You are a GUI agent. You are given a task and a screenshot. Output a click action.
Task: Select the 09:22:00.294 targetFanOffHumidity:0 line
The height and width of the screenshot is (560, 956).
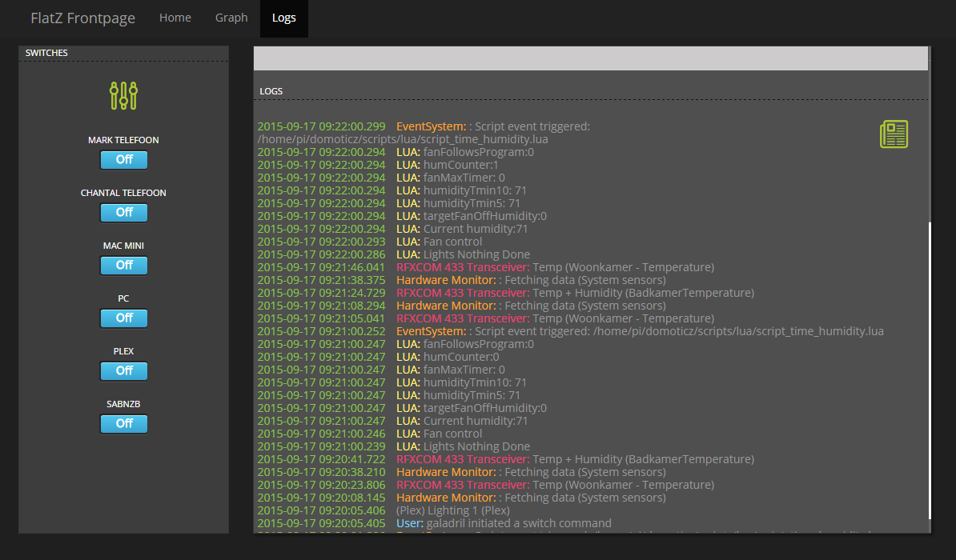click(x=402, y=216)
